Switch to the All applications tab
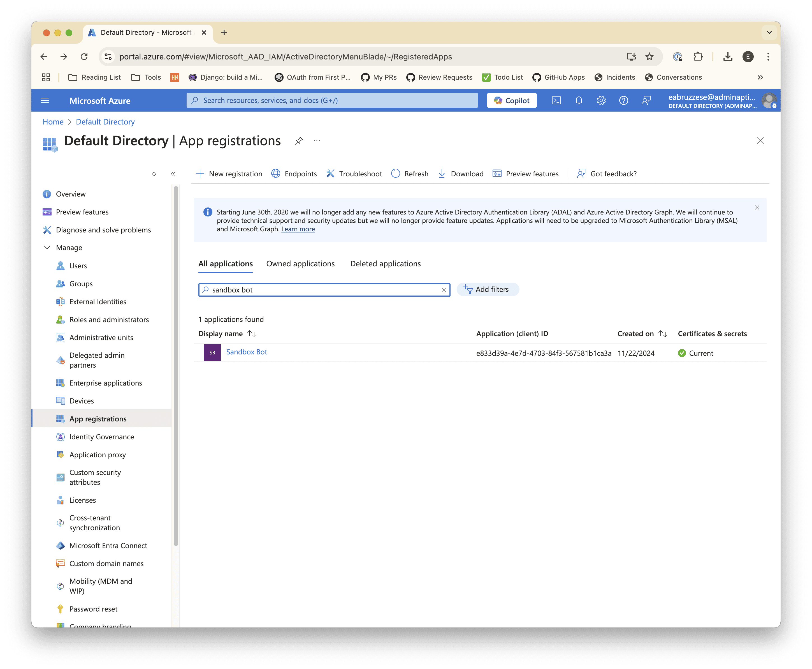The image size is (812, 669). 225,264
